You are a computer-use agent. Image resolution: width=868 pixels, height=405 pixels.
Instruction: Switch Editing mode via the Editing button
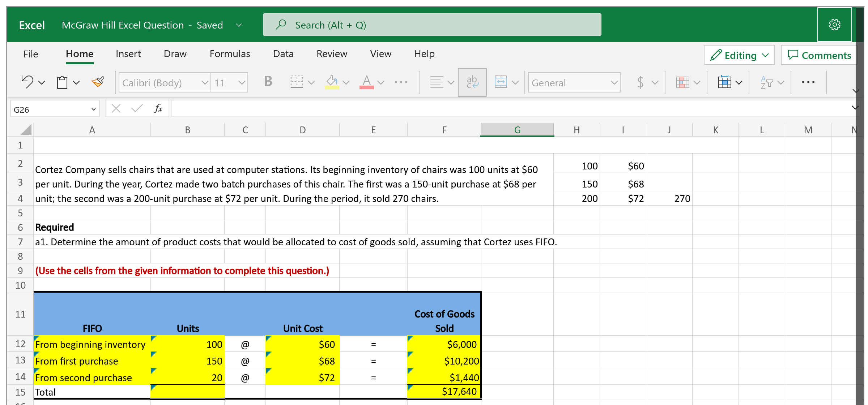pyautogui.click(x=739, y=55)
